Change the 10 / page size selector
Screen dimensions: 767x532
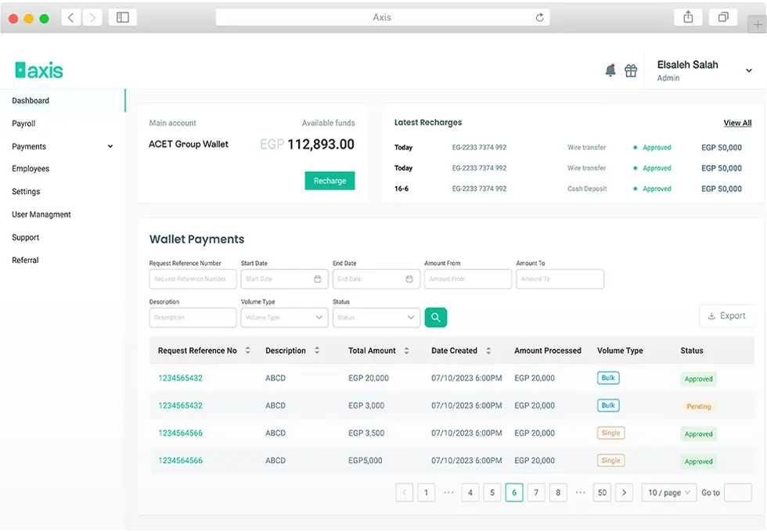[x=668, y=493]
